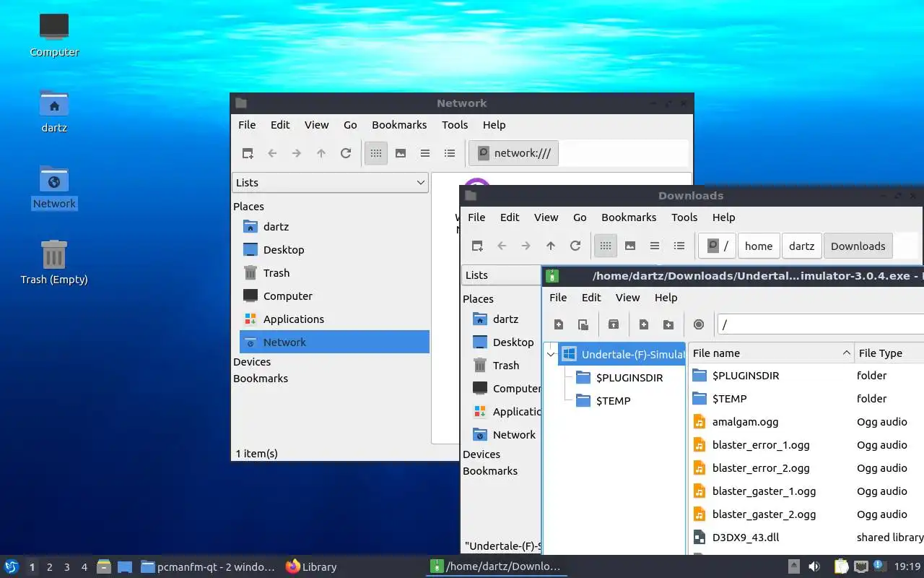Collapse the Undertale-(F)-Simulator tree node
Screen dimensions: 924x578
tap(551, 354)
